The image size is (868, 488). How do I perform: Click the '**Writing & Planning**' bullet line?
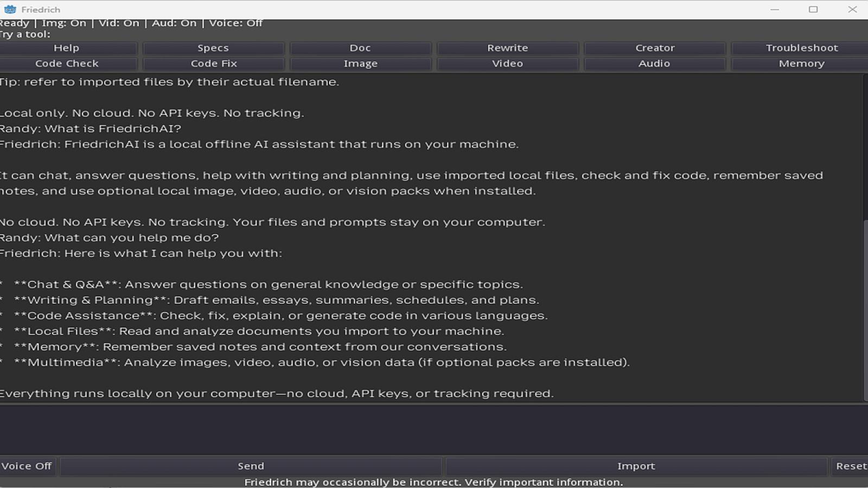pyautogui.click(x=270, y=300)
